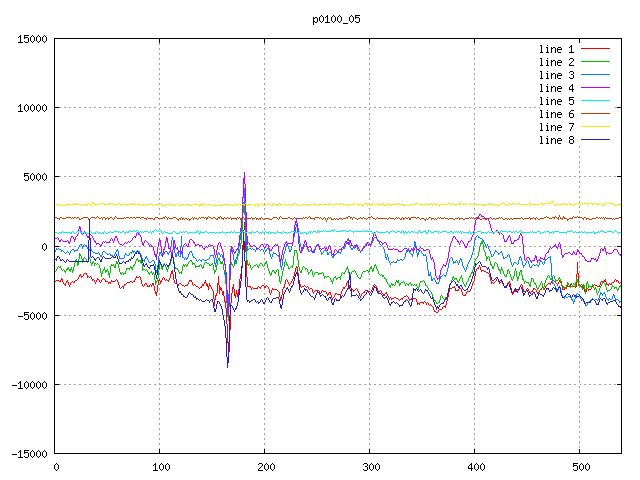Click the cyan line 5 legend sample
The height and width of the screenshot is (480, 640).
point(595,101)
